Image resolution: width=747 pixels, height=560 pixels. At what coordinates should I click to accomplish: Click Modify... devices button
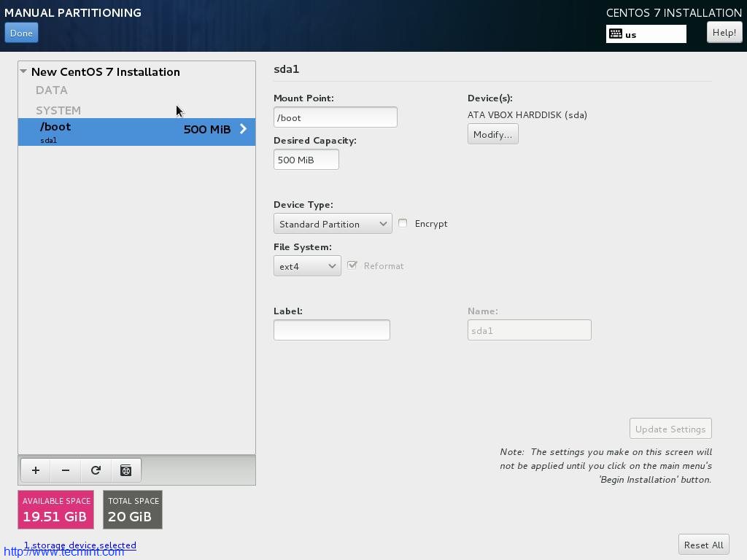(x=492, y=134)
